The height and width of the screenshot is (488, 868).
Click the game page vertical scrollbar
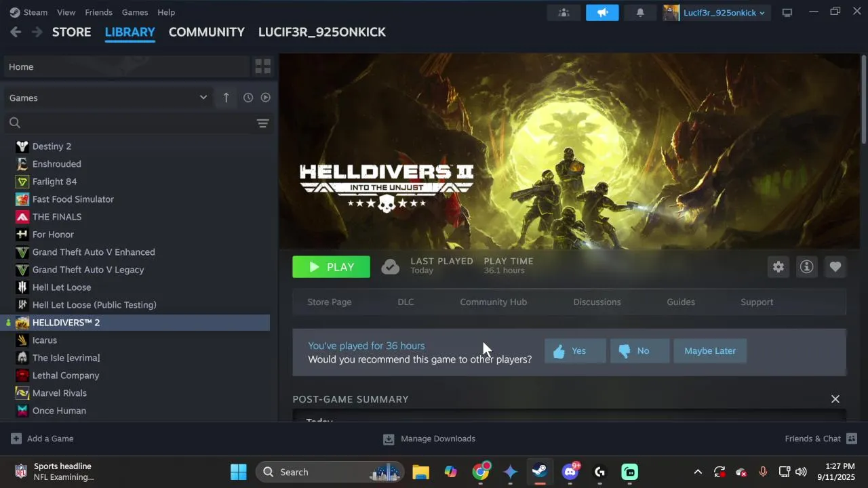click(x=863, y=100)
